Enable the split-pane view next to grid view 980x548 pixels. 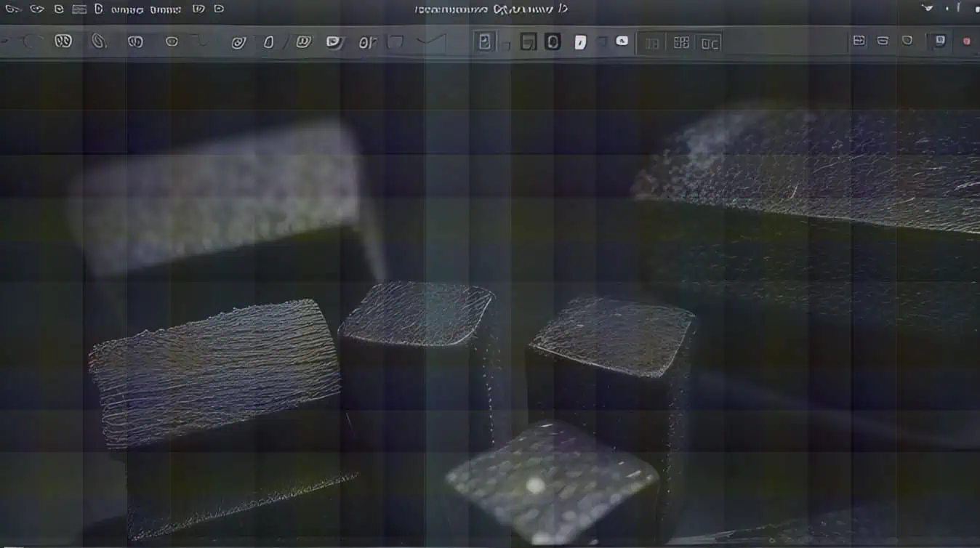(x=710, y=44)
